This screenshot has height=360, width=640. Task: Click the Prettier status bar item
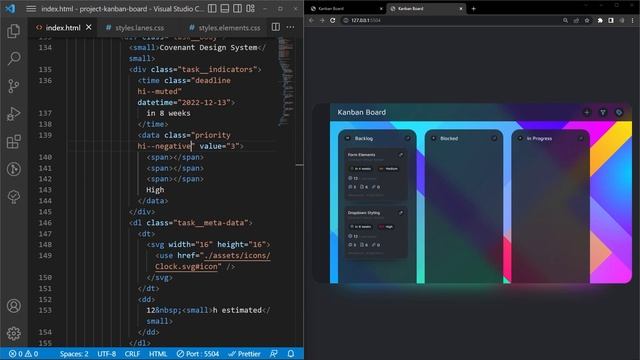click(244, 354)
